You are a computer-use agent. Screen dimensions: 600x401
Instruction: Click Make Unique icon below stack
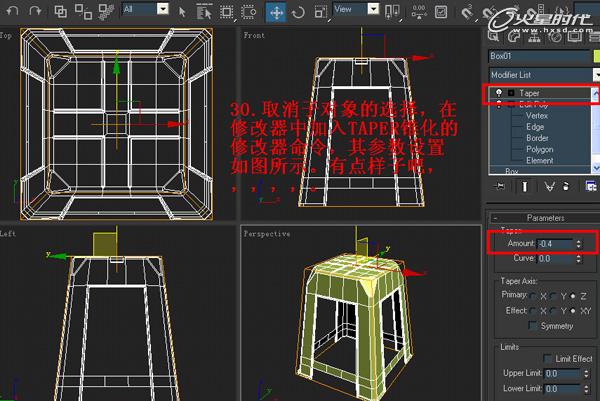click(549, 186)
